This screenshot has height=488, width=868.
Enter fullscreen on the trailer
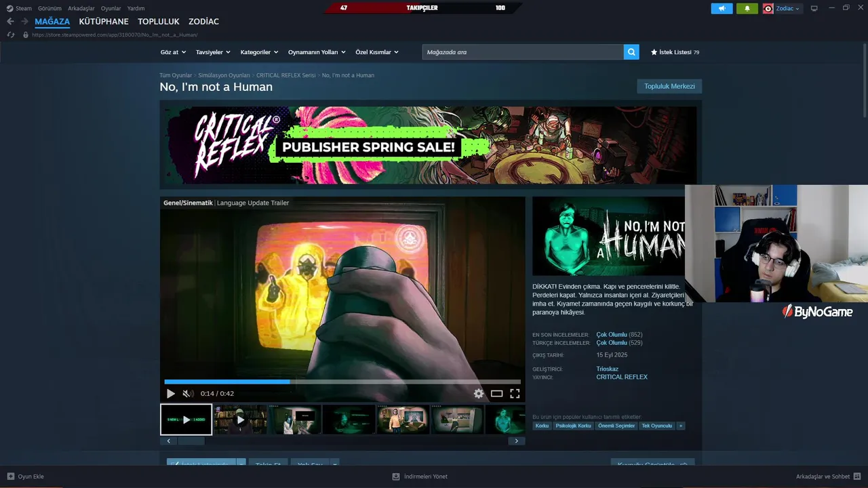[515, 393]
